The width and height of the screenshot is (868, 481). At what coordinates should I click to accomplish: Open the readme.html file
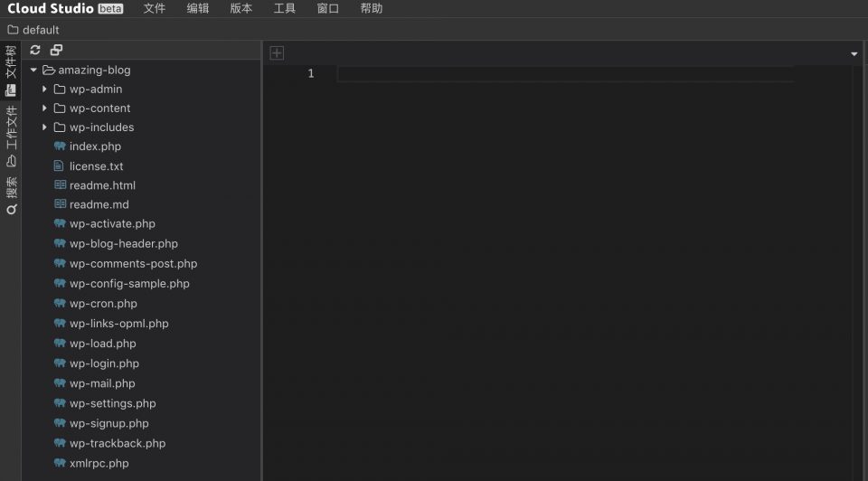(x=102, y=185)
